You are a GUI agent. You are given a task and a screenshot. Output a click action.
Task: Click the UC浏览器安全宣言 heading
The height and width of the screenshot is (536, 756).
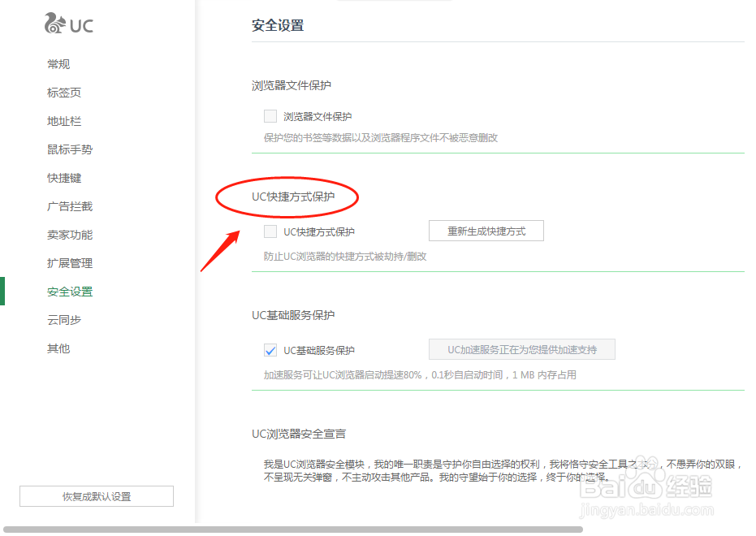click(299, 434)
